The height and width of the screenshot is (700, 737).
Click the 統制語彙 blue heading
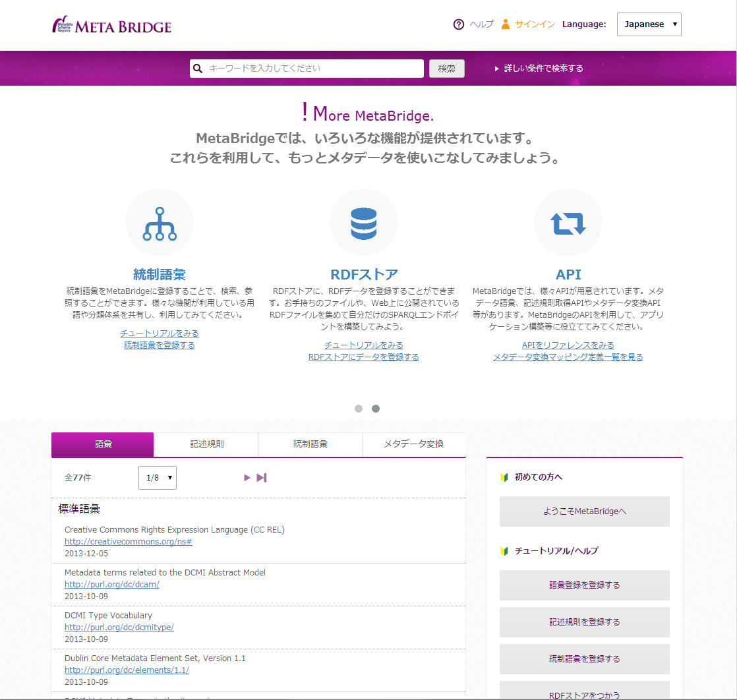[160, 275]
